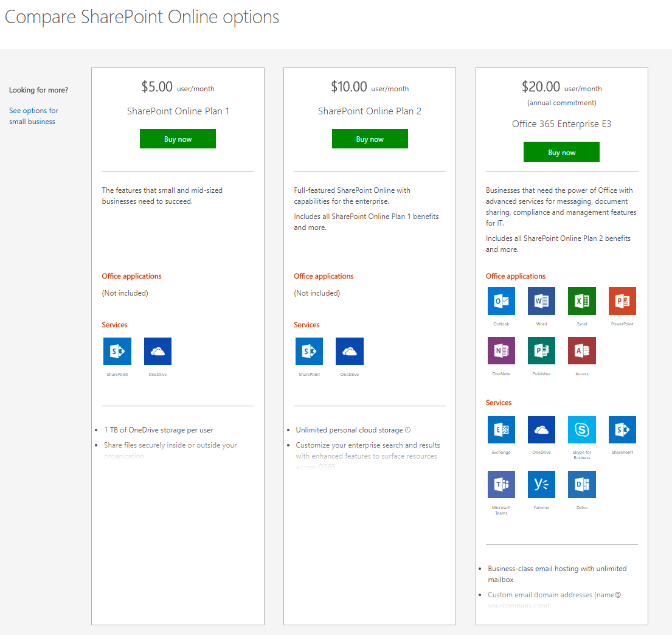Buy Office 365 Enterprise E3 now
672x635 pixels.
click(x=561, y=152)
